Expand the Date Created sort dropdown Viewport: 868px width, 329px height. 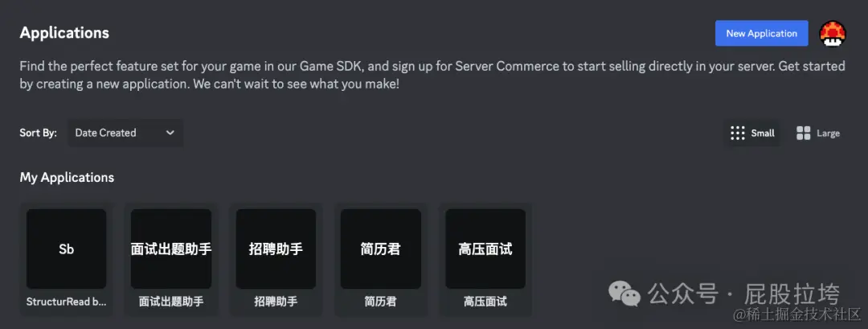coord(125,133)
